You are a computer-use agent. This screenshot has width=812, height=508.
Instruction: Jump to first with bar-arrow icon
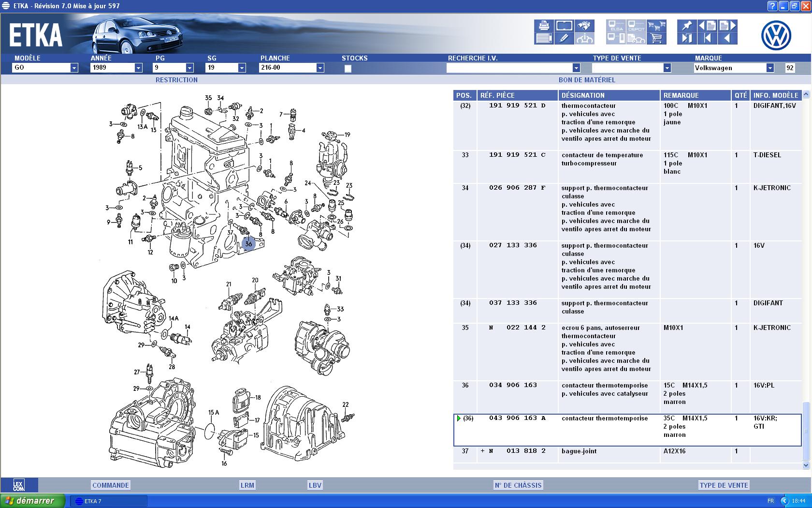[x=707, y=38]
